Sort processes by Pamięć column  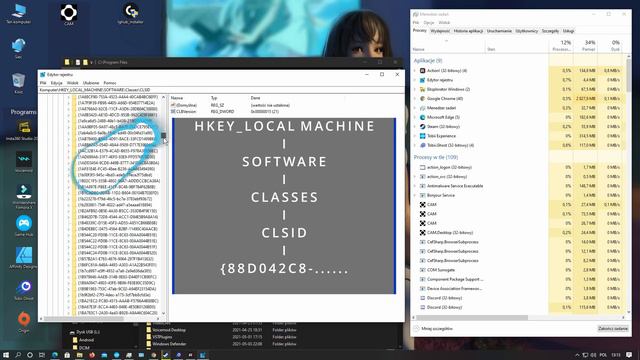click(x=586, y=45)
